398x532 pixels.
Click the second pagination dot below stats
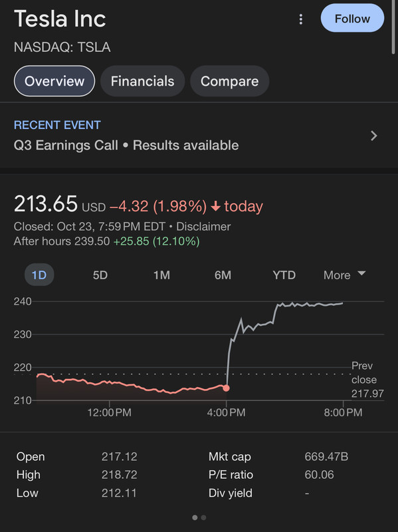coord(203,517)
